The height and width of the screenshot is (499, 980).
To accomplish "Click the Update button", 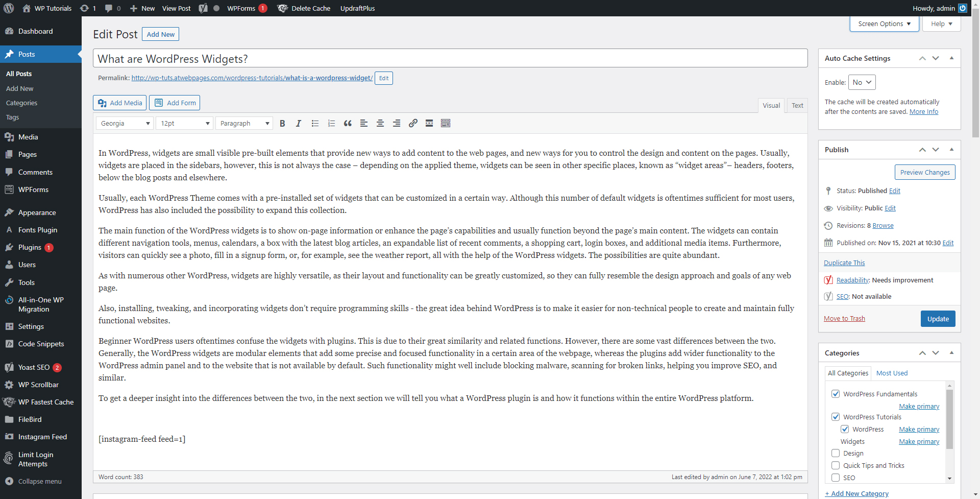I will pyautogui.click(x=938, y=319).
